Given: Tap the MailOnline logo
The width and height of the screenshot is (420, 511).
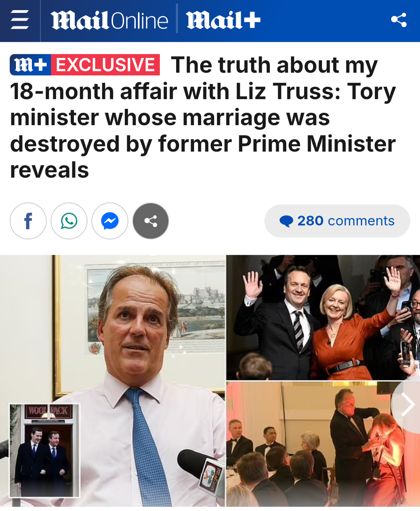Looking at the screenshot, I should point(109,21).
